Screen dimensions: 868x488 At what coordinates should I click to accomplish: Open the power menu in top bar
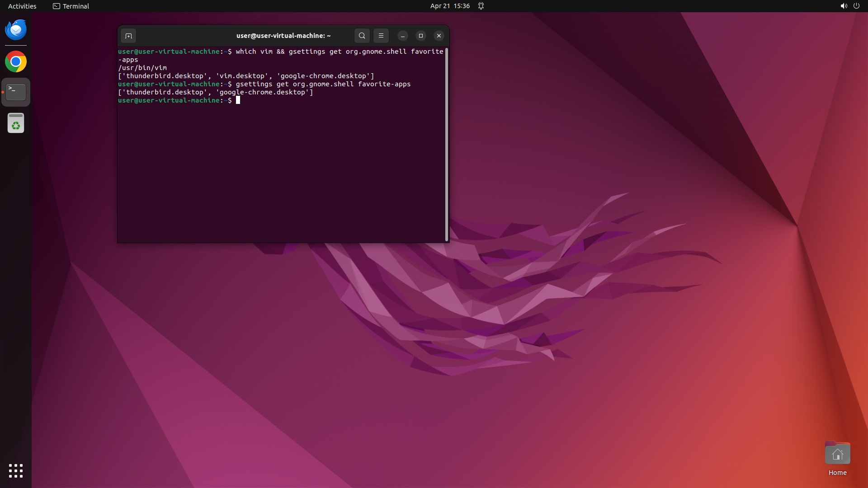[856, 6]
